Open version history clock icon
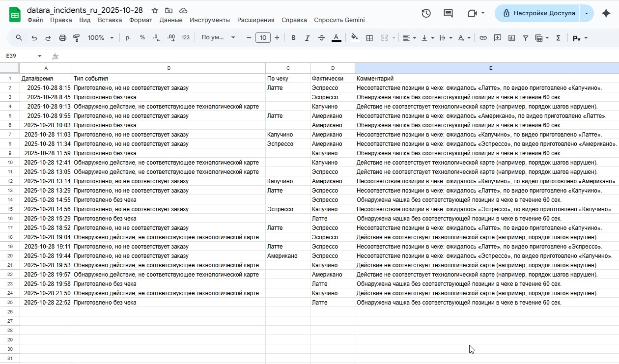Image resolution: width=619 pixels, height=364 pixels. coord(426,13)
